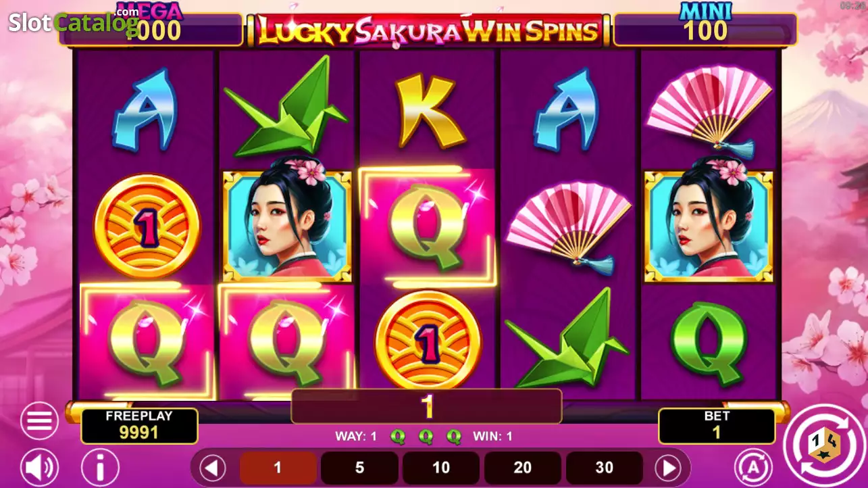Choose bet value 30
Image resolution: width=868 pixels, height=488 pixels.
(x=605, y=468)
